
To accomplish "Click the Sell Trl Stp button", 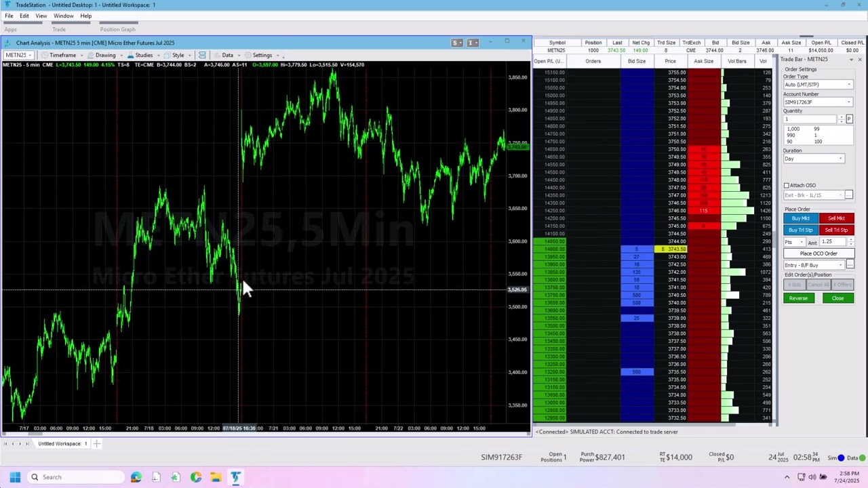I will [x=836, y=230].
